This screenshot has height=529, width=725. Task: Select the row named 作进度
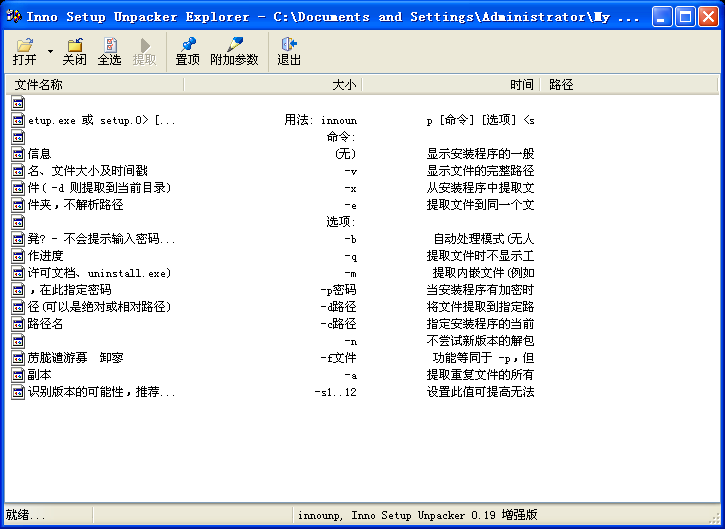pyautogui.click(x=45, y=256)
